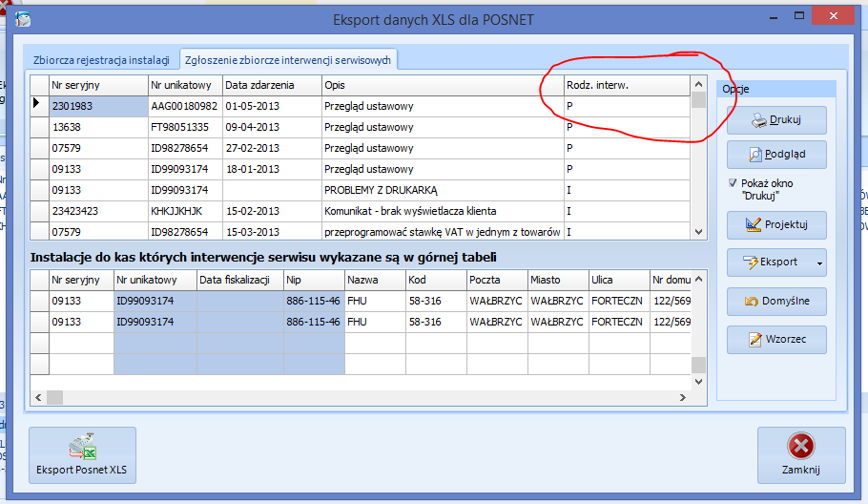The image size is (868, 504).
Task: Select date cell 09-04-2013
Action: (x=273, y=127)
